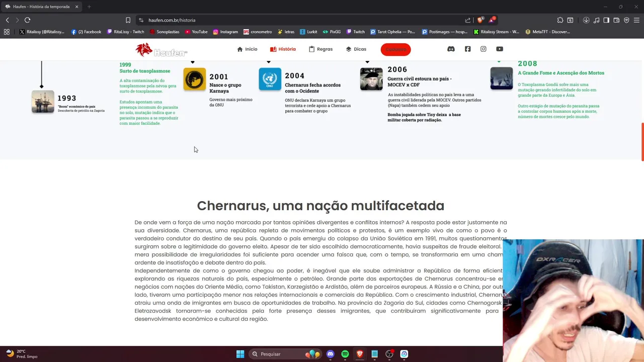Click the 2006 civil war soldier thumbnail
This screenshot has width=644, height=362.
click(371, 79)
